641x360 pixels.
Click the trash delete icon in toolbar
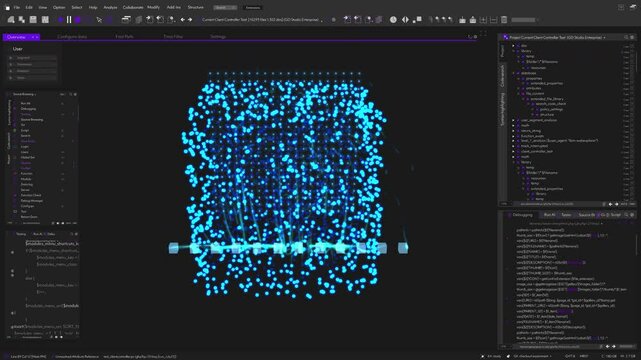tap(504, 20)
